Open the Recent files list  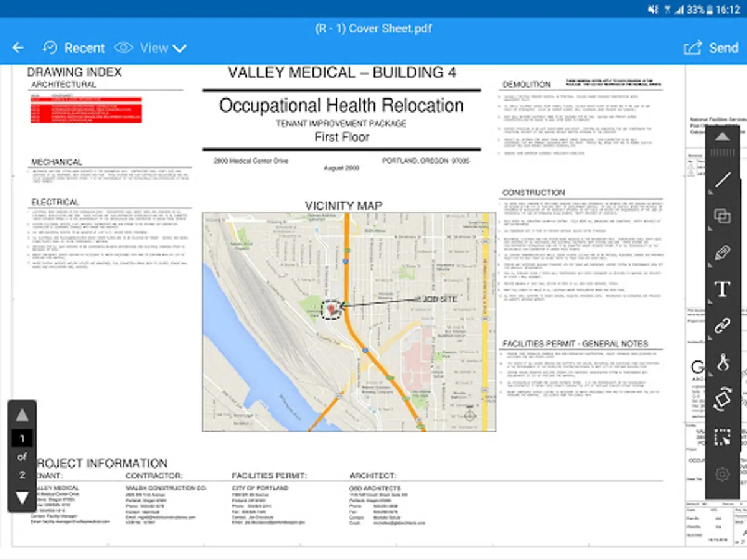[x=73, y=48]
